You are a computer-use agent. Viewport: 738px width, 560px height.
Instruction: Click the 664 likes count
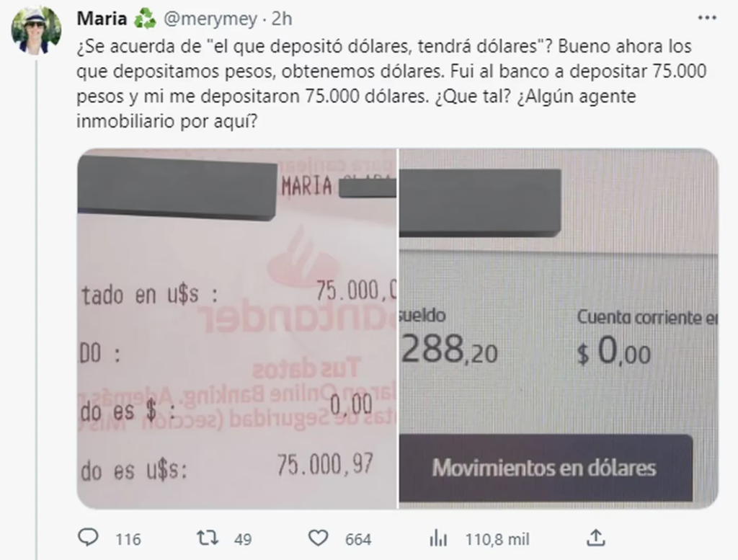pyautogui.click(x=358, y=539)
